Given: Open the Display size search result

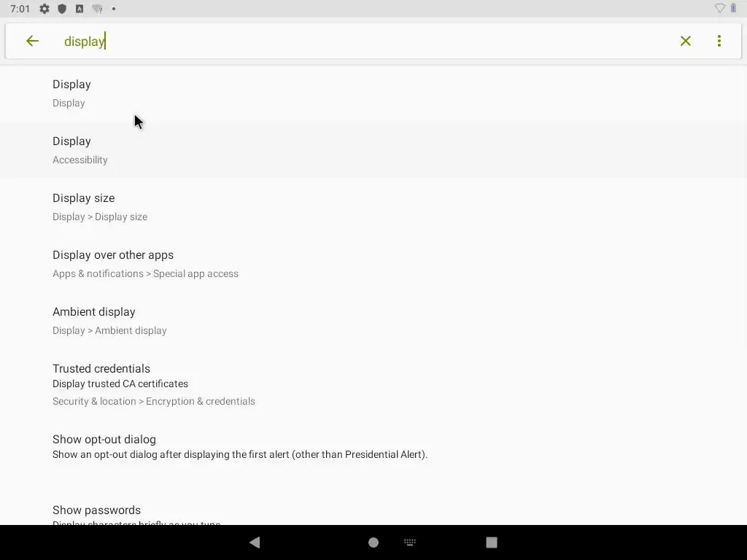Looking at the screenshot, I should click(373, 207).
